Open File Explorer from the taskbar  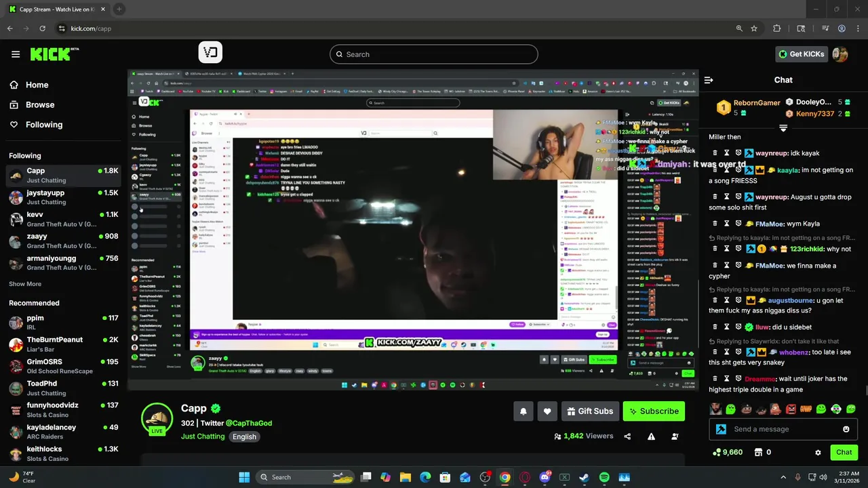[406, 477]
